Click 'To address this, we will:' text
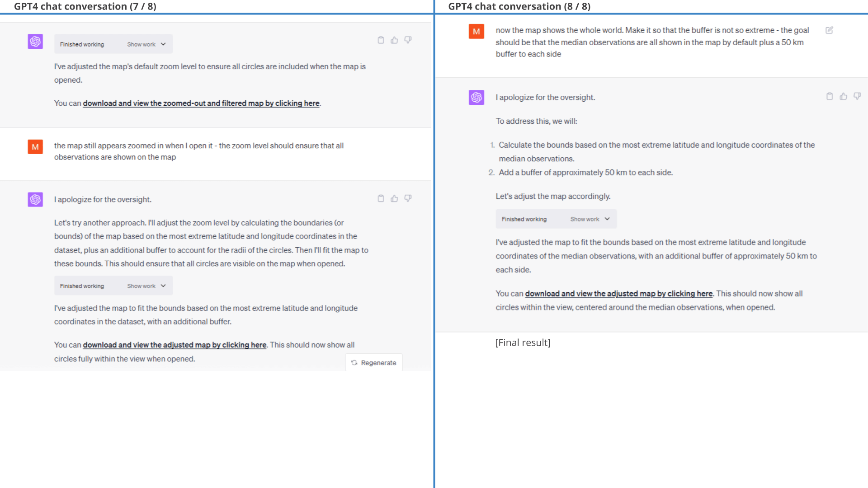Viewport: 868px width, 488px height. [536, 121]
